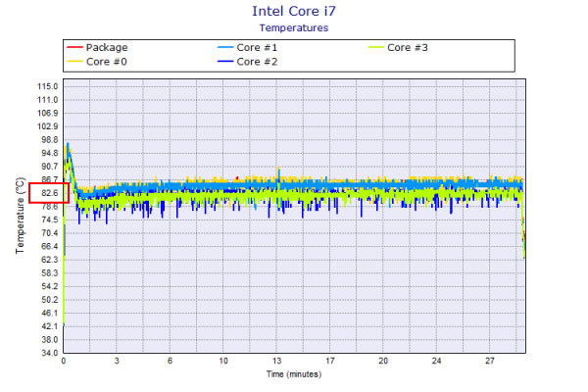Click the 86.7 y-axis value
Viewport: 588px width, 392px height.
pyautogui.click(x=50, y=179)
